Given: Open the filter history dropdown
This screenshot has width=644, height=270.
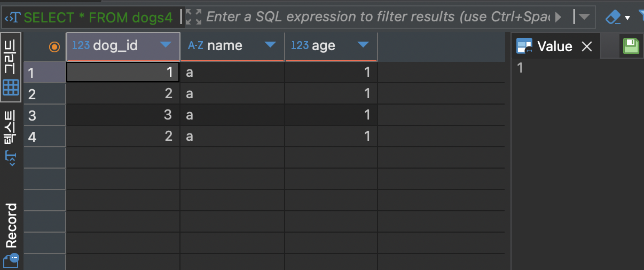Looking at the screenshot, I should 585,17.
